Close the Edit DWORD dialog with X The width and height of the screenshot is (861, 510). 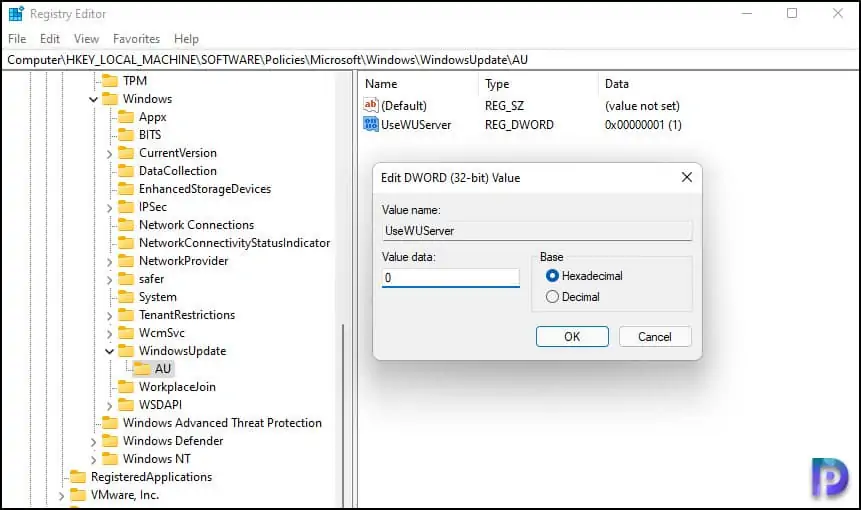(x=686, y=177)
